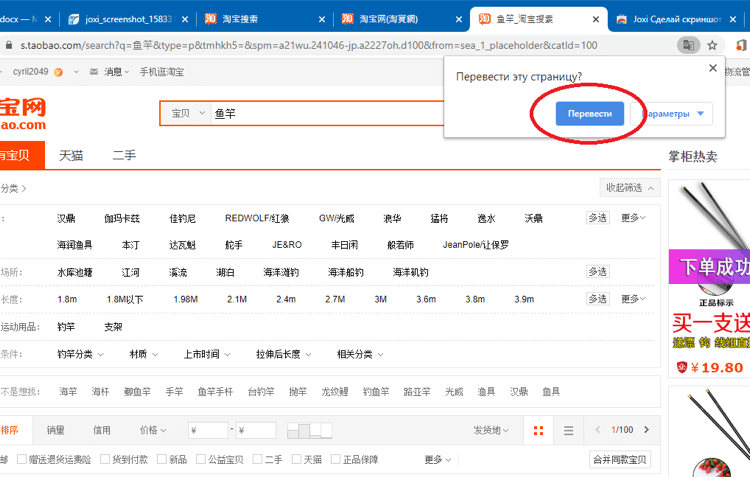Open the 发货地 dropdown
Screen dimensions: 750x477
[491, 430]
